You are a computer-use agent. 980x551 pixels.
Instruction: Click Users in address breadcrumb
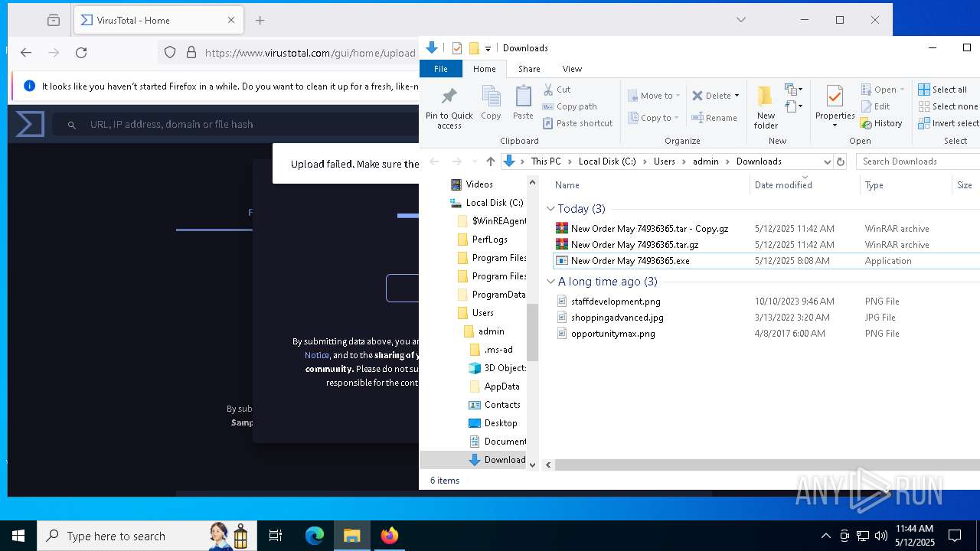pyautogui.click(x=665, y=161)
